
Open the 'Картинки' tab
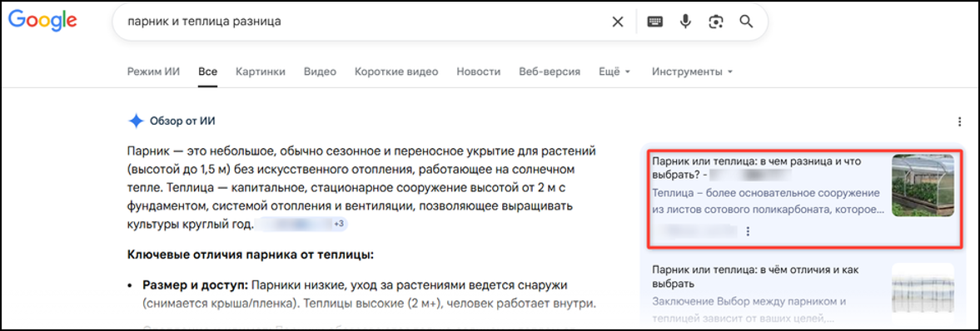click(261, 72)
